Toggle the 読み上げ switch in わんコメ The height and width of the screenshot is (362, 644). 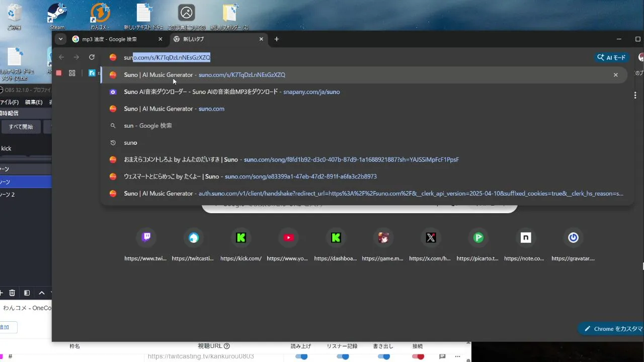301,356
